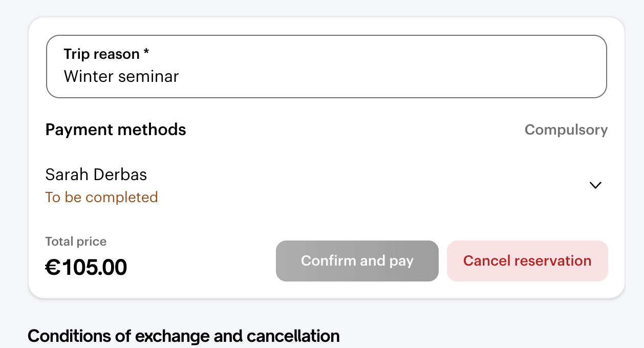The image size is (644, 348).
Task: Select the 'Winter seminar' text value
Action: (121, 77)
